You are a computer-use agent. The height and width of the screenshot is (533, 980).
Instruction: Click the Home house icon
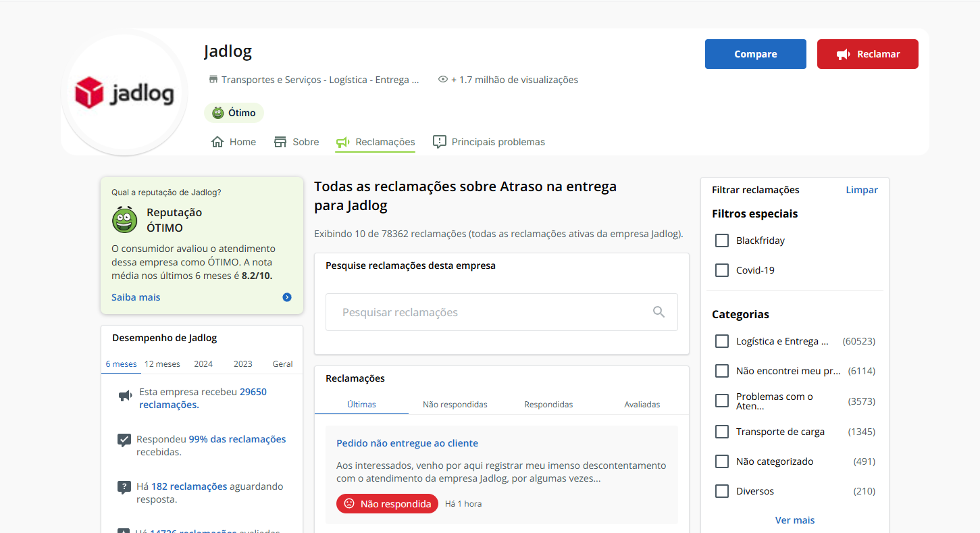pyautogui.click(x=217, y=142)
